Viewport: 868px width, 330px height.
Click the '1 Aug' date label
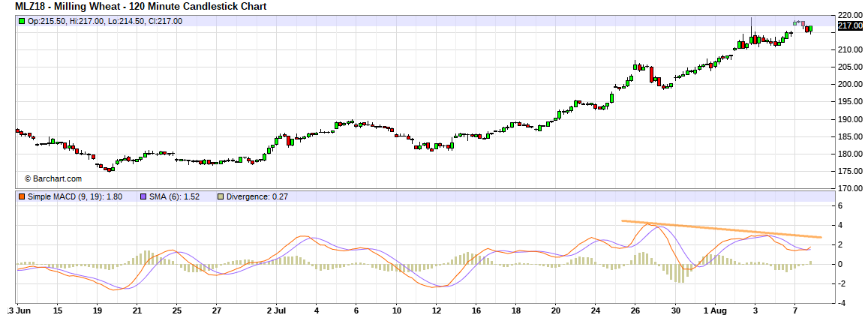click(716, 309)
